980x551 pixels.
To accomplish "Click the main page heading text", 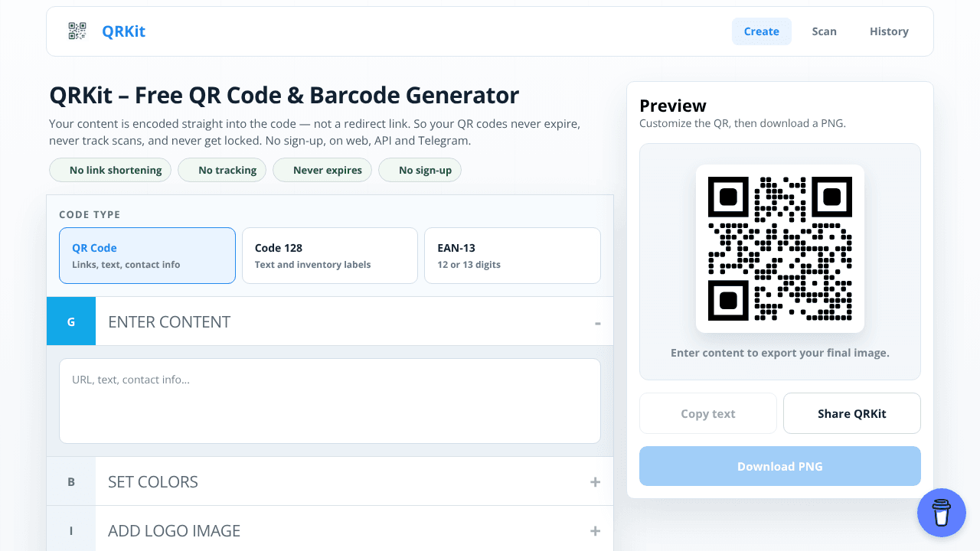I will point(284,96).
